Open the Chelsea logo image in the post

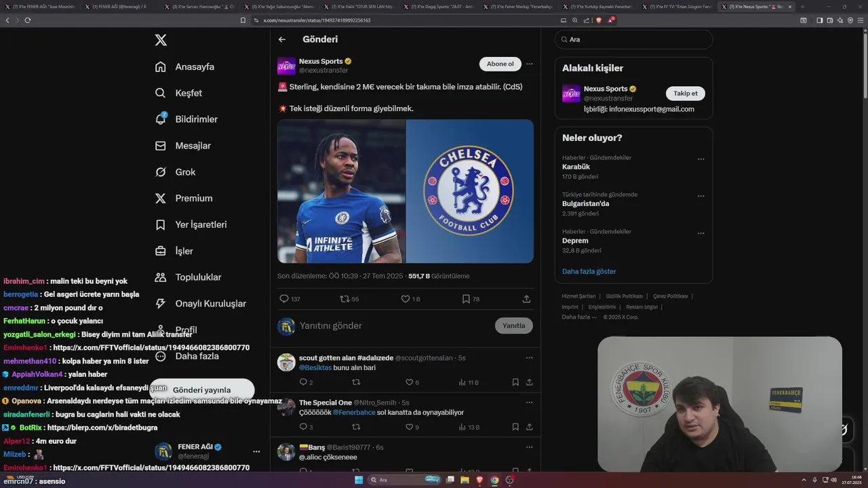click(x=470, y=191)
